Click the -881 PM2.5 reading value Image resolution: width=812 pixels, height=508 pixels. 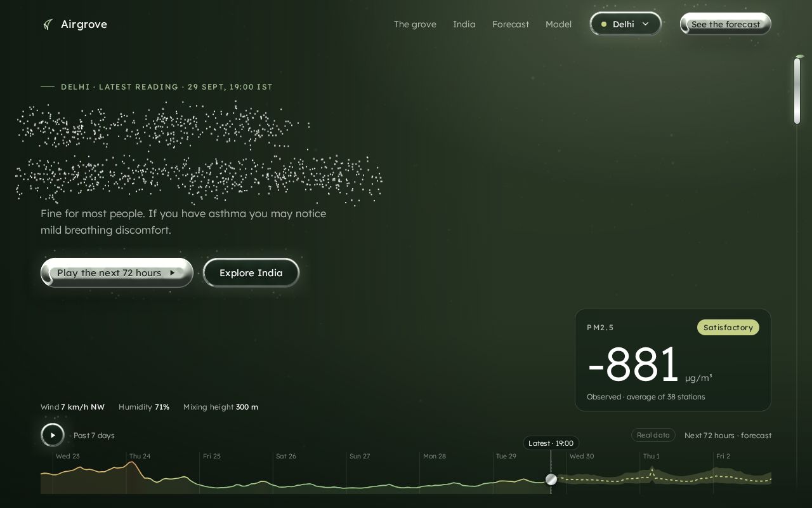click(x=633, y=364)
